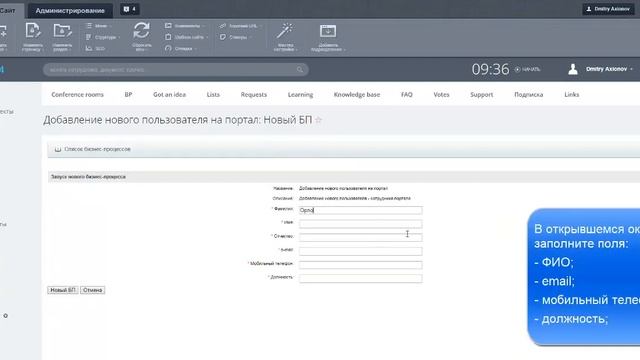
Task: Open the Отладка toolbar dropdown
Action: coord(181,49)
